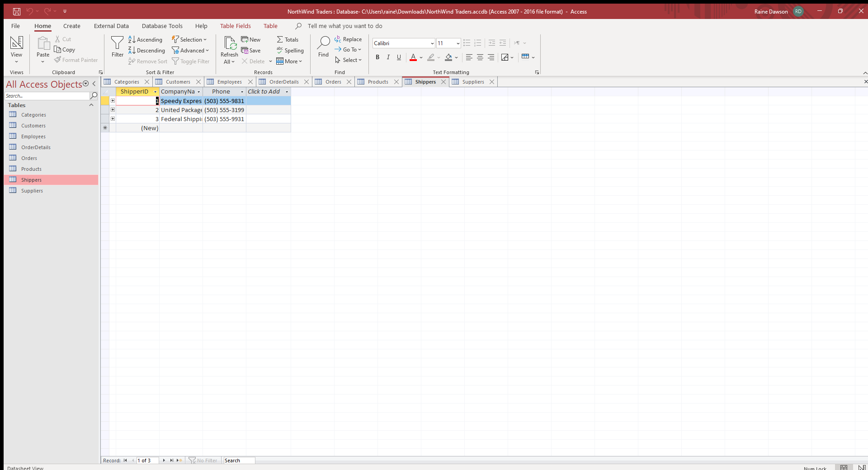Go to first record navigation button
The height and width of the screenshot is (470, 868).
click(x=125, y=461)
